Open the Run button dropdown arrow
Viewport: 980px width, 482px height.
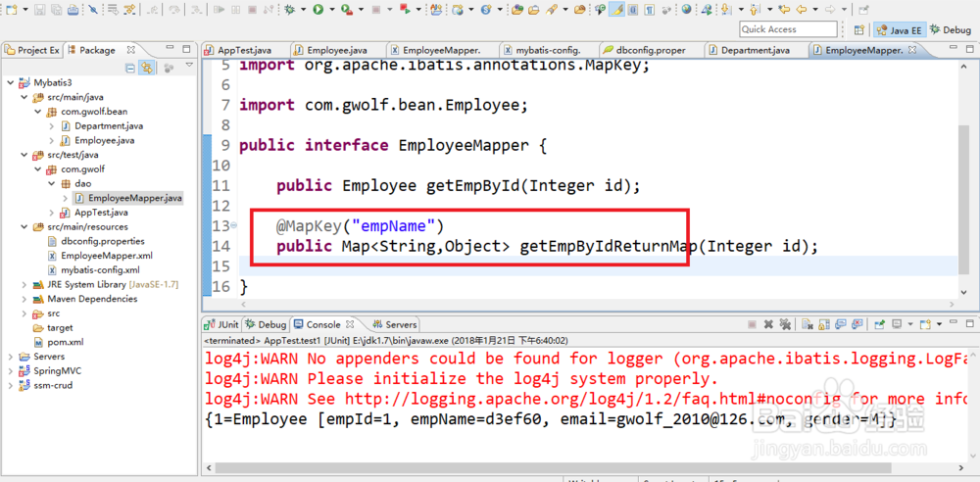332,10
